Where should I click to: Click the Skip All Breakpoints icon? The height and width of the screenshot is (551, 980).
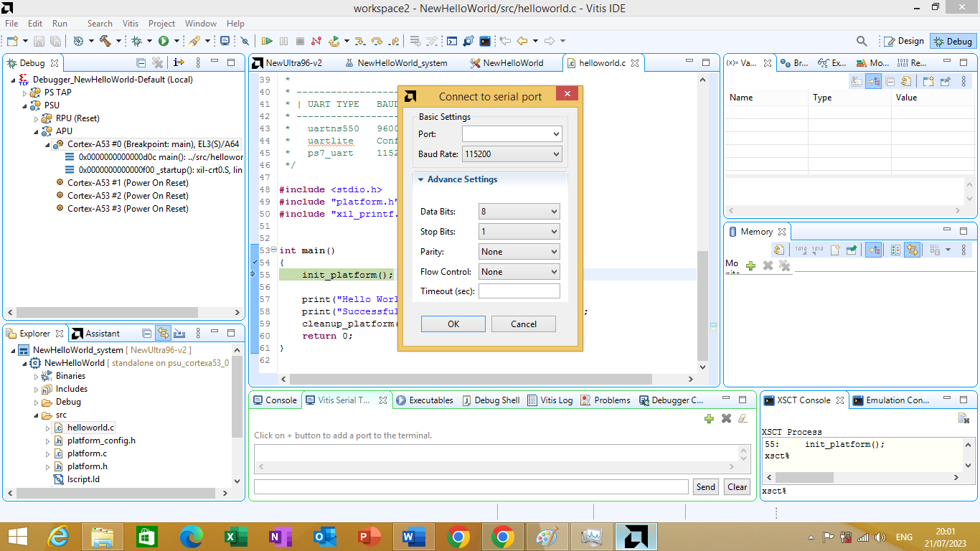point(245,41)
